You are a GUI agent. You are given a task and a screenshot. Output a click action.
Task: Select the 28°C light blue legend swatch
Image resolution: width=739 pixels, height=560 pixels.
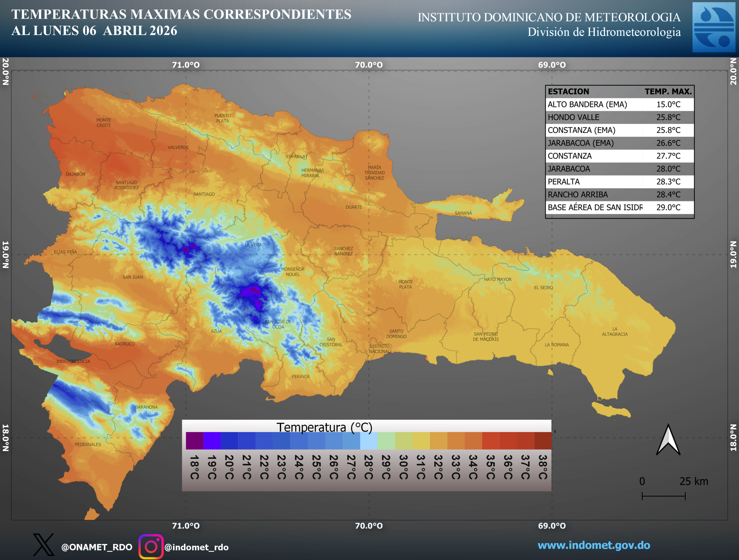pyautogui.click(x=369, y=441)
